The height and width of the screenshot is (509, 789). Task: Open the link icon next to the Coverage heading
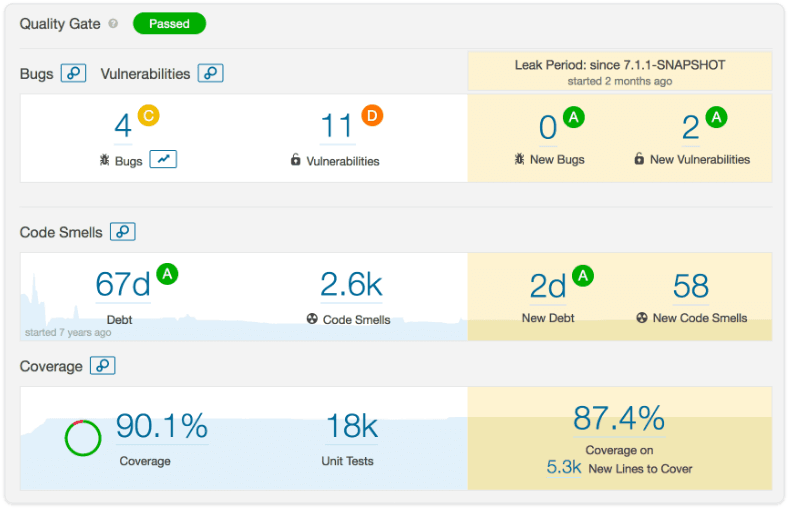pyautogui.click(x=103, y=365)
